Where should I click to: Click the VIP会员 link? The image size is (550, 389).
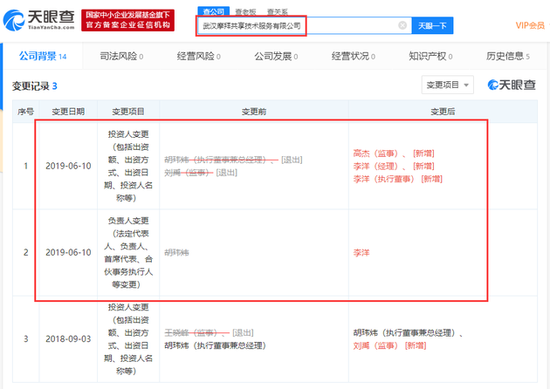(530, 25)
